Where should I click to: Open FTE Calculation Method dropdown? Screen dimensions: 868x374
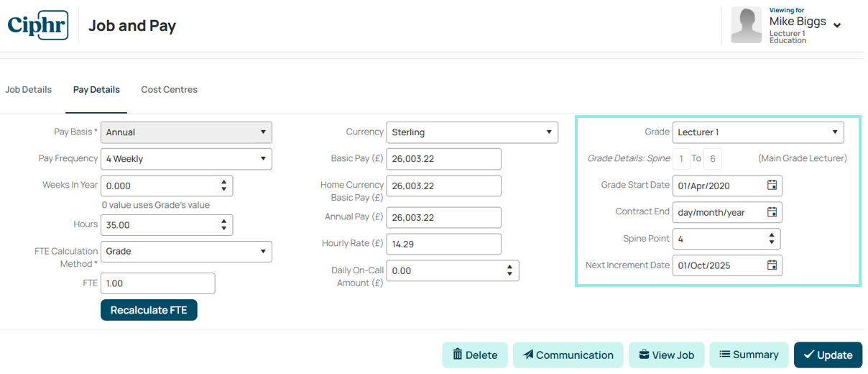click(x=186, y=251)
